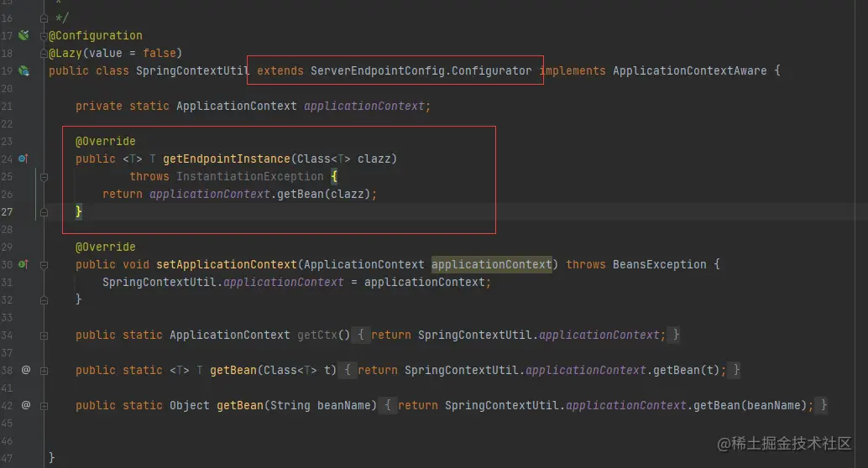Click the Spring bean gutter icon on line 17
The width and height of the screenshot is (868, 468).
click(x=24, y=35)
